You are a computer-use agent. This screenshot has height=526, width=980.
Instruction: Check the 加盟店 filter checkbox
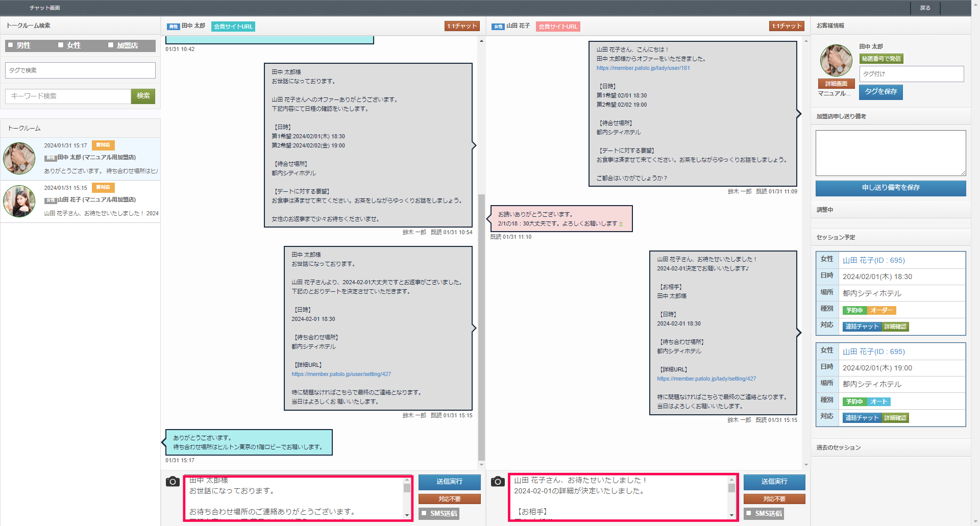pyautogui.click(x=111, y=45)
